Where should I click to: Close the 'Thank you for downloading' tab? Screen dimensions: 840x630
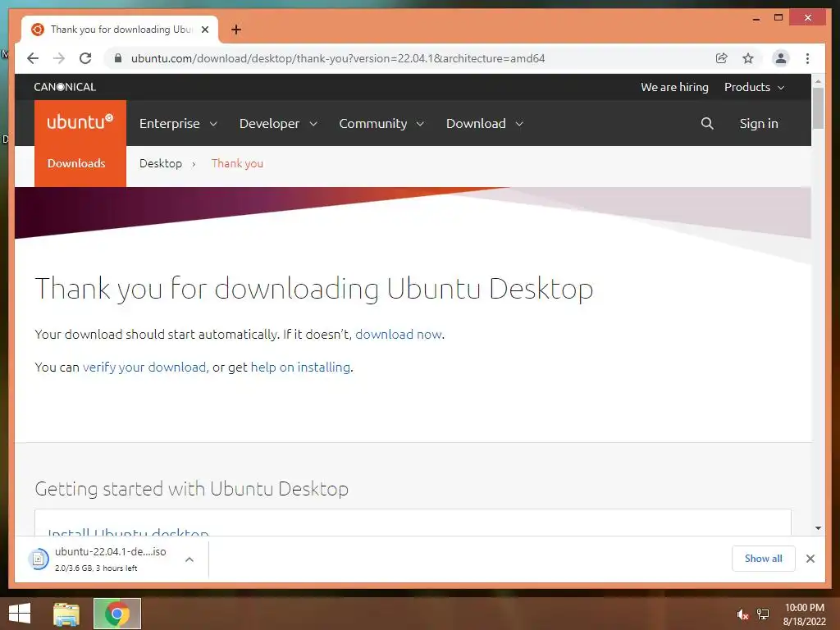[x=205, y=30]
